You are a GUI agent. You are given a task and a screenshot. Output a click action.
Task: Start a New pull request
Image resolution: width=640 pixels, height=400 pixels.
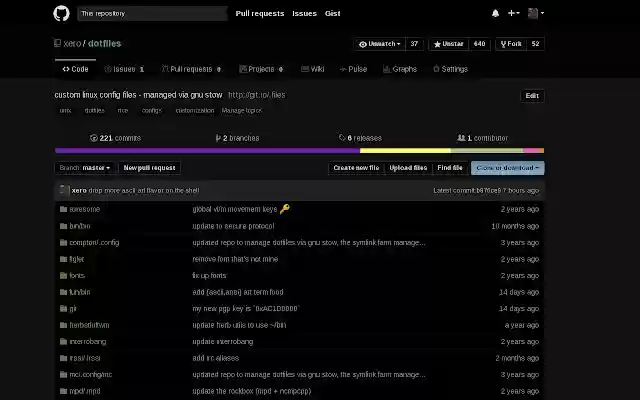click(x=149, y=168)
